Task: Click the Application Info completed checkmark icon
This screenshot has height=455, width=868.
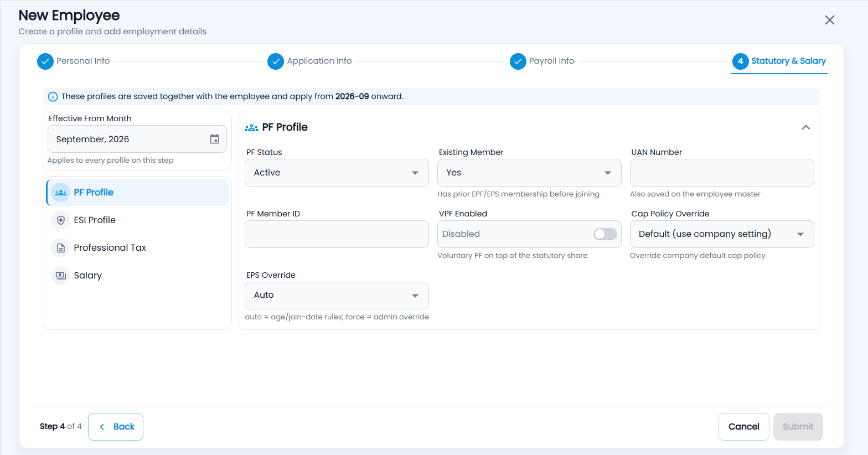Action: pos(276,61)
